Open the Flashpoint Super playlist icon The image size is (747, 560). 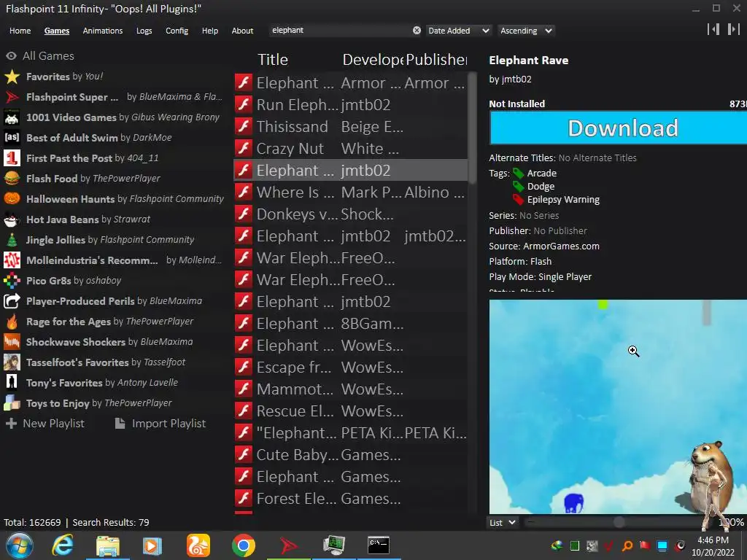[12, 97]
